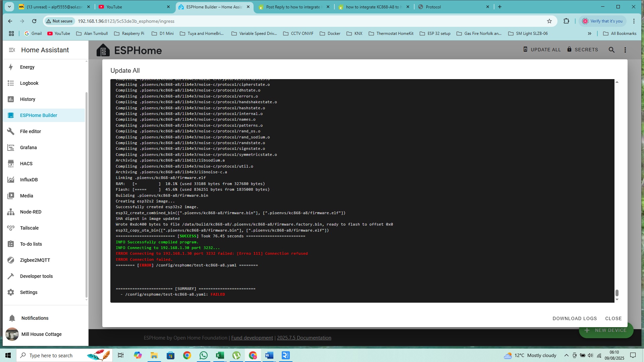
Task: Expand the hidden bookmarks chevron
Action: (589, 34)
